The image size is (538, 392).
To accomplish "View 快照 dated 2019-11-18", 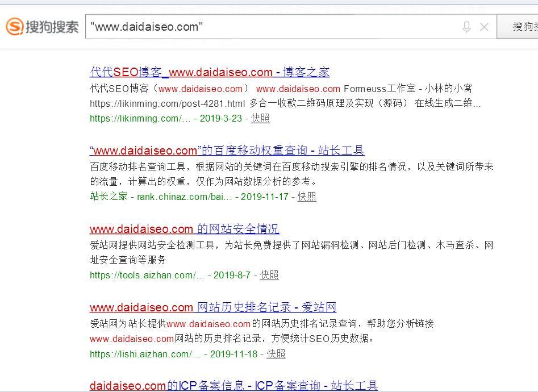I will (276, 354).
